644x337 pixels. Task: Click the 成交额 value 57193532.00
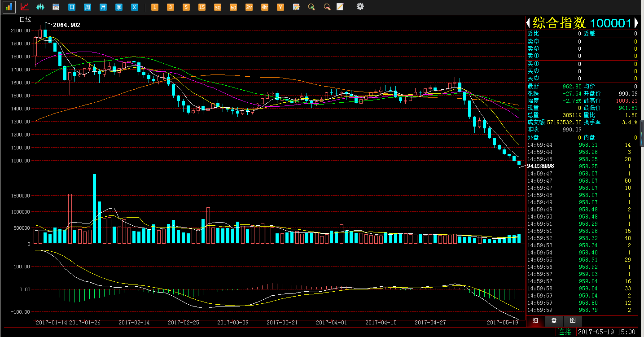coord(564,122)
